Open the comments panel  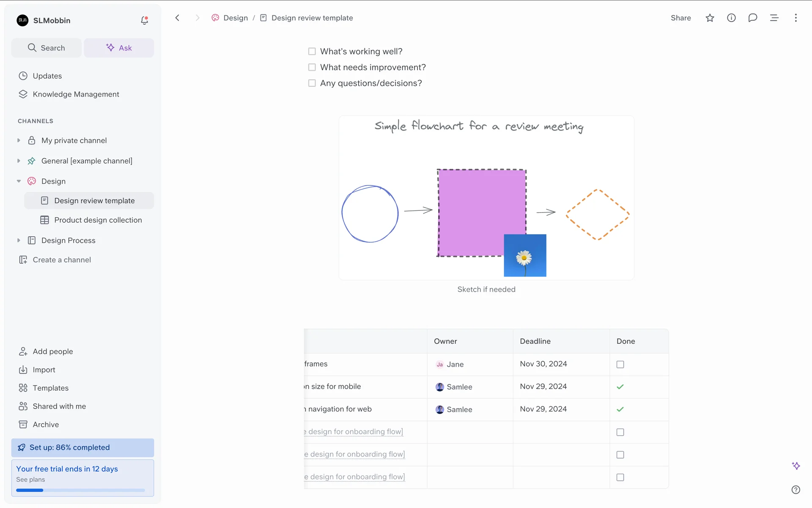pos(752,18)
